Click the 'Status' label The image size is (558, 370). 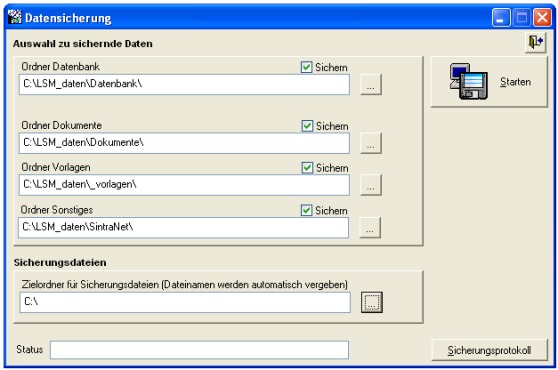point(30,349)
